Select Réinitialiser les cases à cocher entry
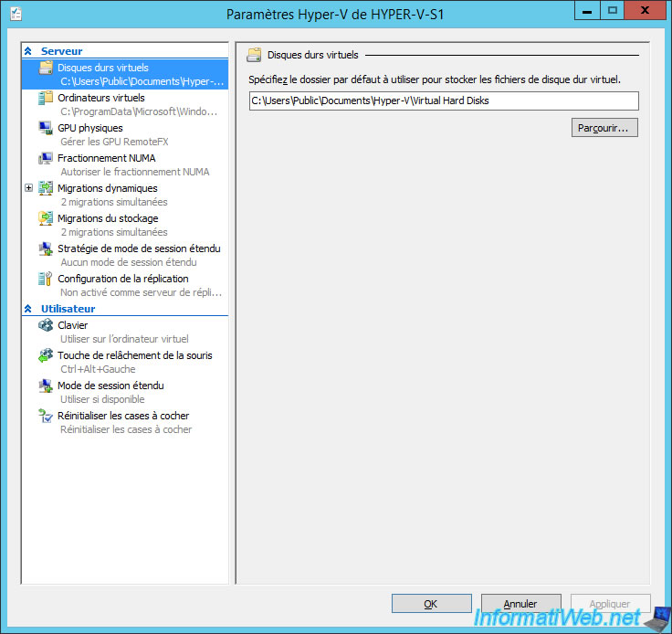Screen dimensions: 672x634 (125, 422)
